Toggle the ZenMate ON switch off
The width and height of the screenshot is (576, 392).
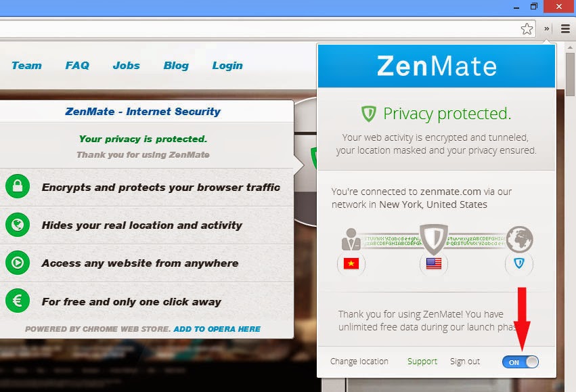coord(520,362)
